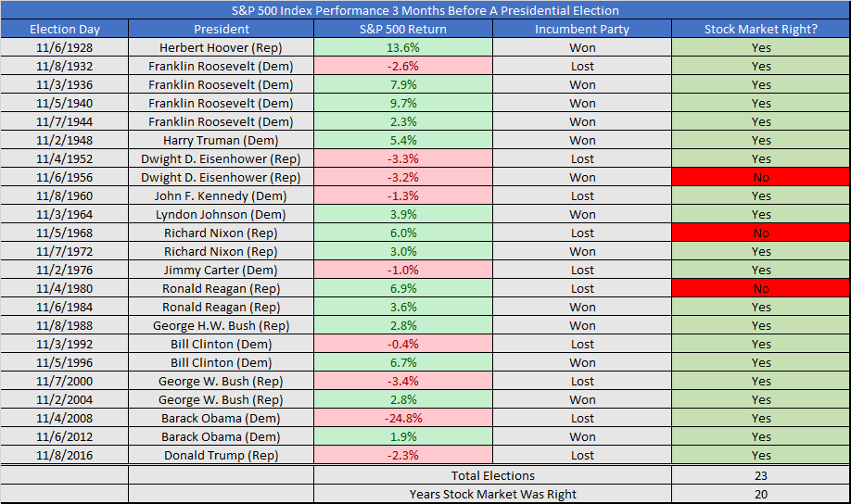The width and height of the screenshot is (851, 504).
Task: Click the 6.0% return cell
Action: coord(402,233)
